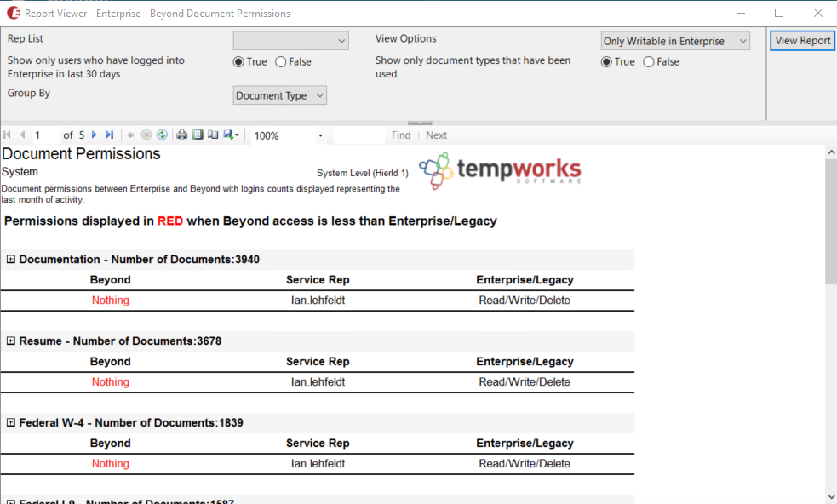Click scrollbar up arrow
Screen dimensions: 837x504
coord(831,152)
